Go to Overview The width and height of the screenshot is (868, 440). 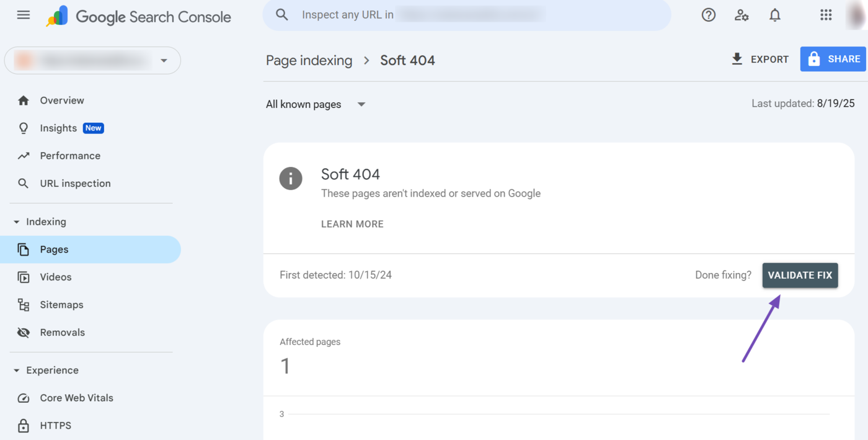coord(62,101)
